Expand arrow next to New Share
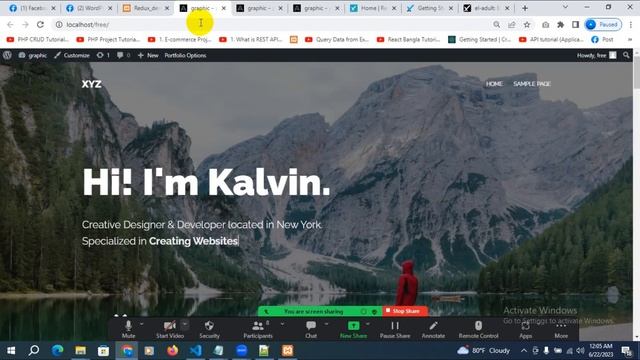640x360 pixels. tap(368, 324)
